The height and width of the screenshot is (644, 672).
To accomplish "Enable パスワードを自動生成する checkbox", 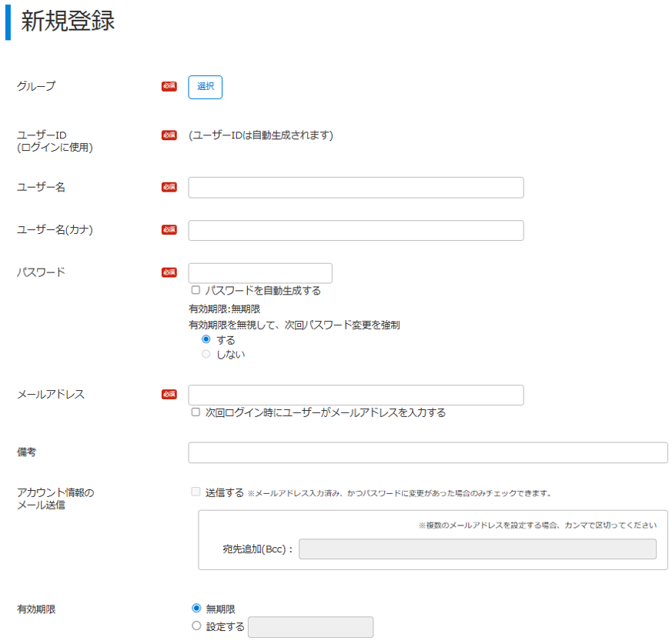I will pos(196,291).
